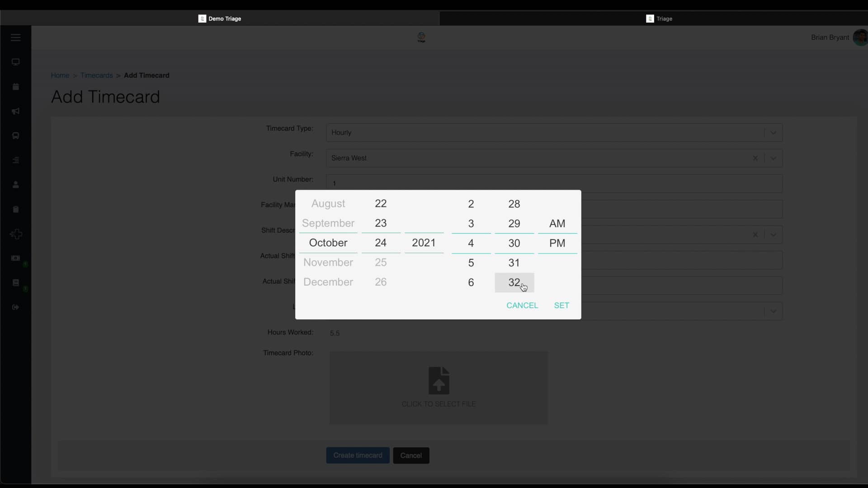Open the Shift Description dropdown arrow
Viewport: 868px width, 488px height.
tap(773, 235)
